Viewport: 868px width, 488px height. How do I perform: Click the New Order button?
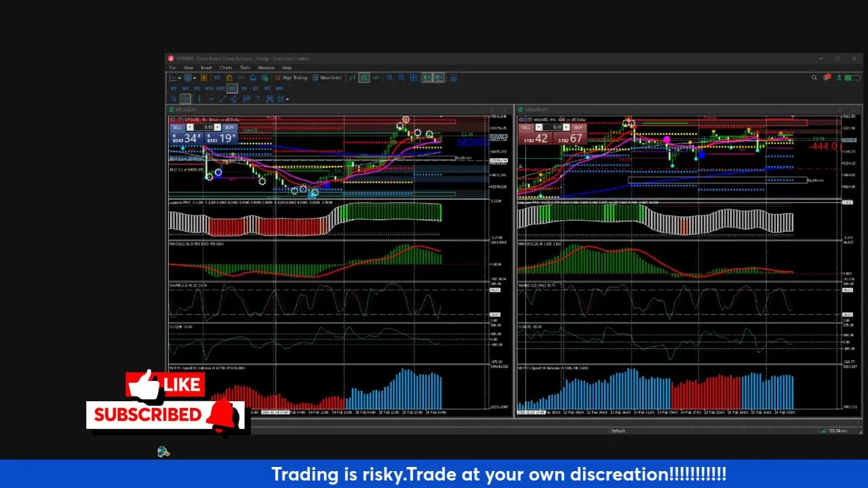pos(328,78)
